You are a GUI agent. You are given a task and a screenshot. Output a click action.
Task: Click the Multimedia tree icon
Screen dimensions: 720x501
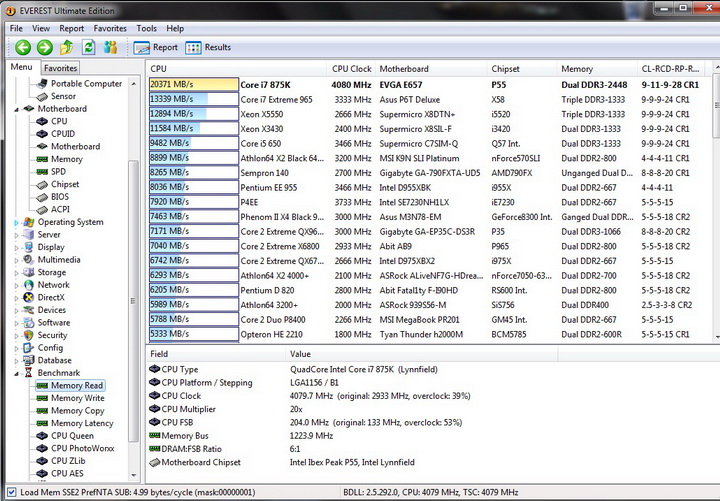[x=29, y=259]
